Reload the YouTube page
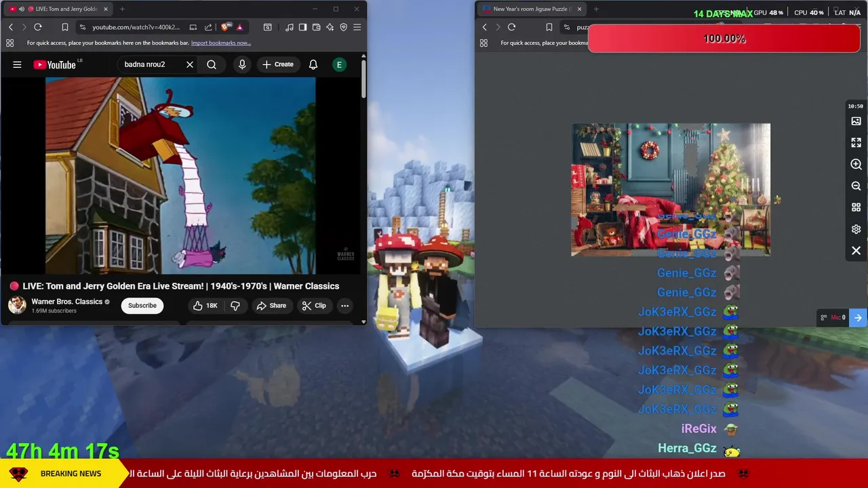Image resolution: width=868 pixels, height=488 pixels. coord(38,27)
